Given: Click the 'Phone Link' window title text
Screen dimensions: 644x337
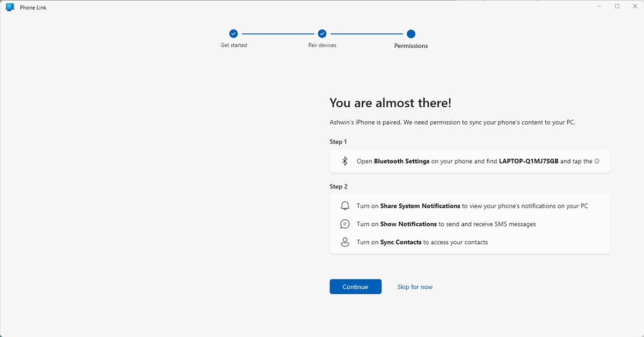Looking at the screenshot, I should tap(33, 8).
